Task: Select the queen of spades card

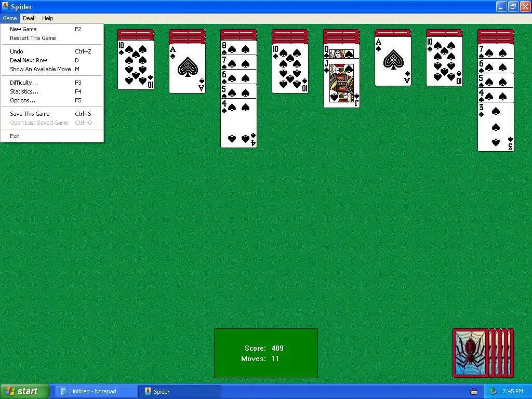Action: click(341, 51)
